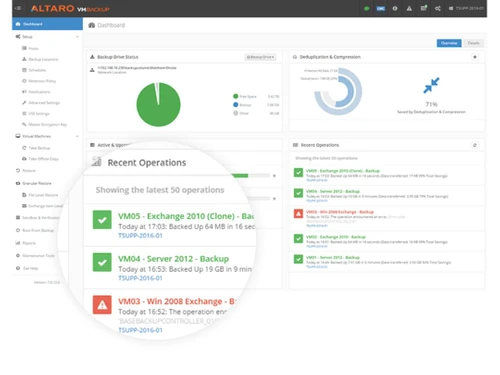Open Exchange Item Level restore
The width and height of the screenshot is (500, 375).
(42, 206)
